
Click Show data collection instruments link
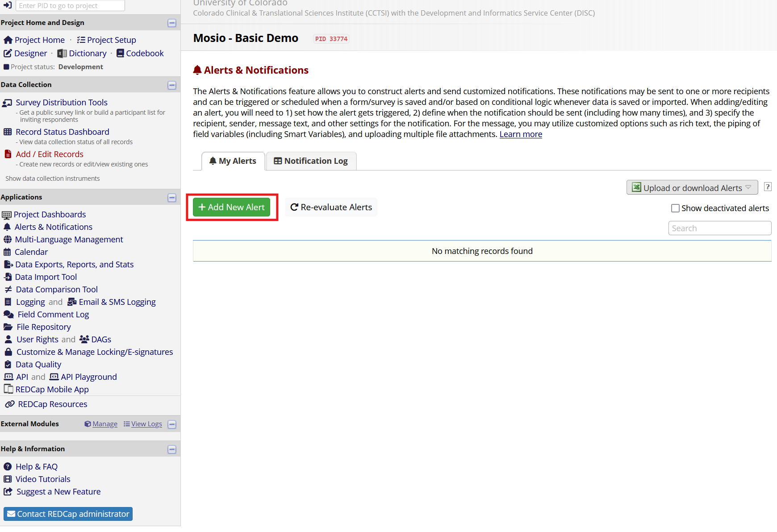[53, 179]
